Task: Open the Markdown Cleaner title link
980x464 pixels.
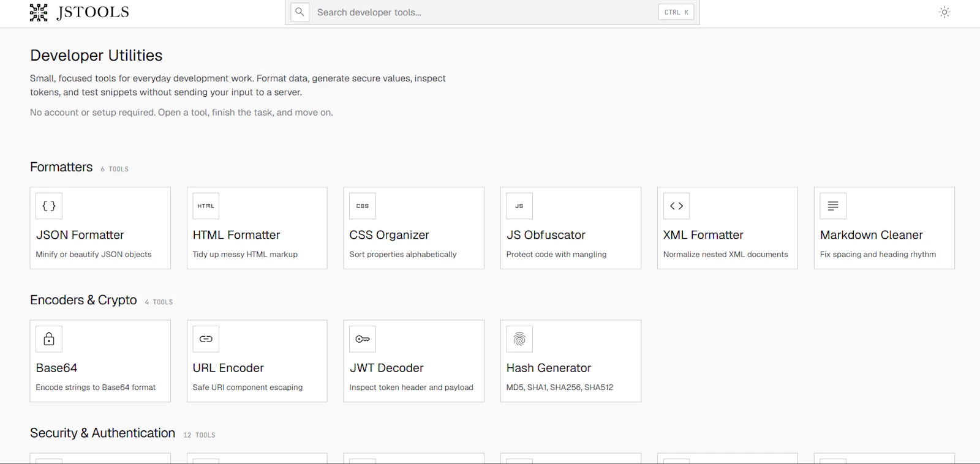Action: 871,235
